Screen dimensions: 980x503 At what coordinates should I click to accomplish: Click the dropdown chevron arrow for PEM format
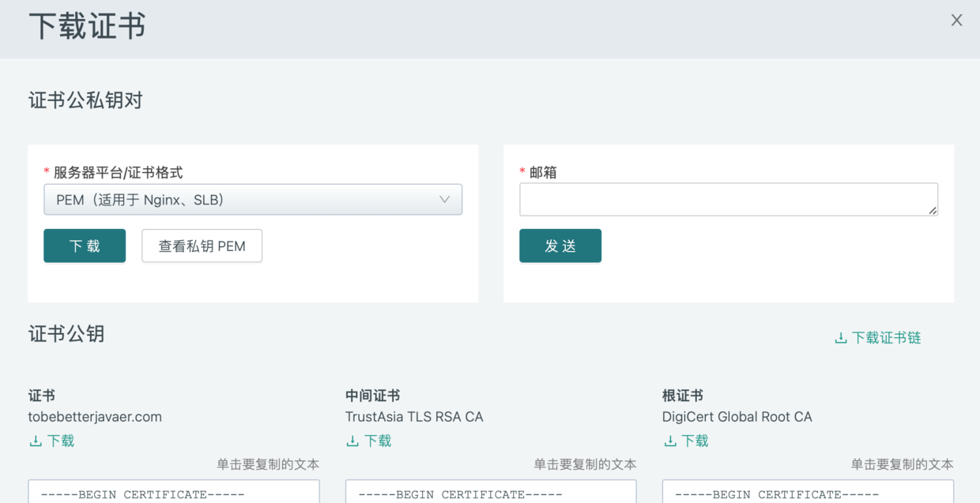pyautogui.click(x=444, y=200)
